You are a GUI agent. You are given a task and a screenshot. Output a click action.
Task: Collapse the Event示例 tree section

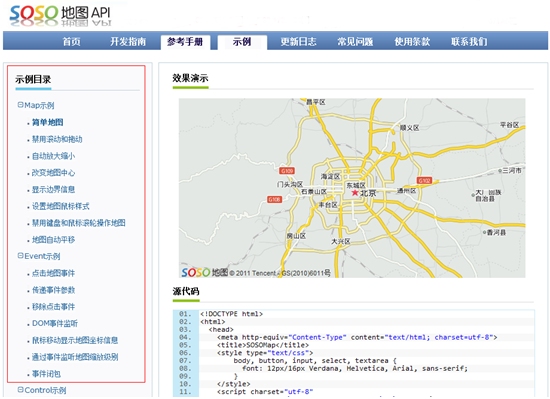(x=20, y=256)
